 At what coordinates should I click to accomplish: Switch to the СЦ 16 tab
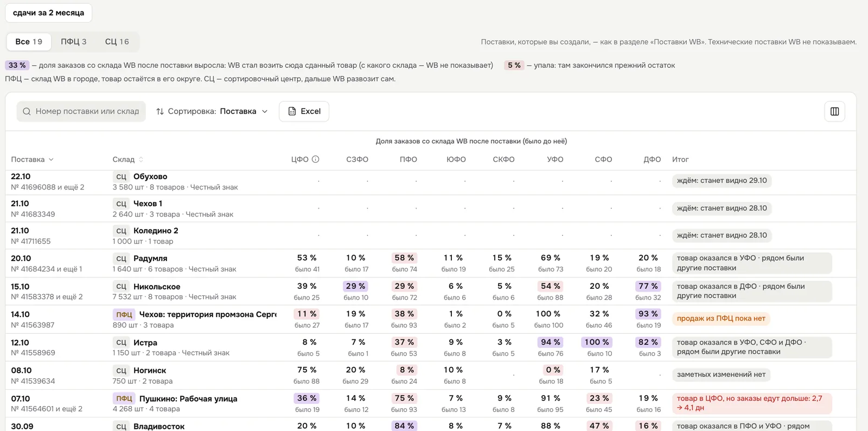(117, 42)
